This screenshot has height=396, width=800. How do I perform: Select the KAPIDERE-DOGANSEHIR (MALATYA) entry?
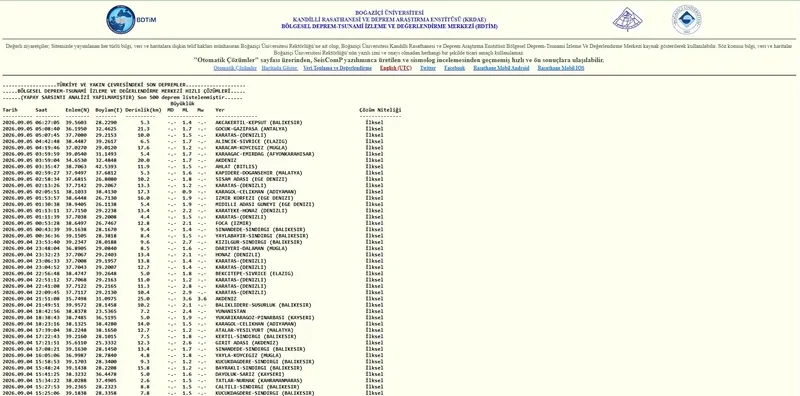(x=259, y=173)
